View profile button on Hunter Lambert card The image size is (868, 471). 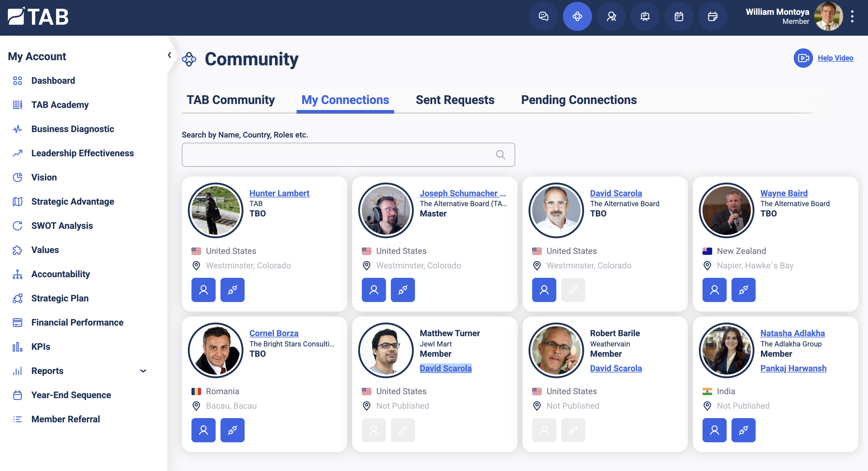tap(203, 290)
